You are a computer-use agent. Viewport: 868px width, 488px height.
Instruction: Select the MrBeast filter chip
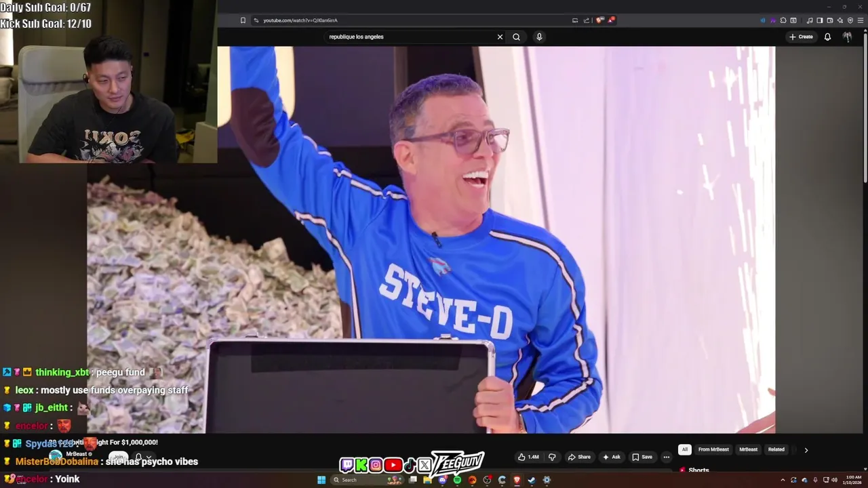[x=748, y=449]
